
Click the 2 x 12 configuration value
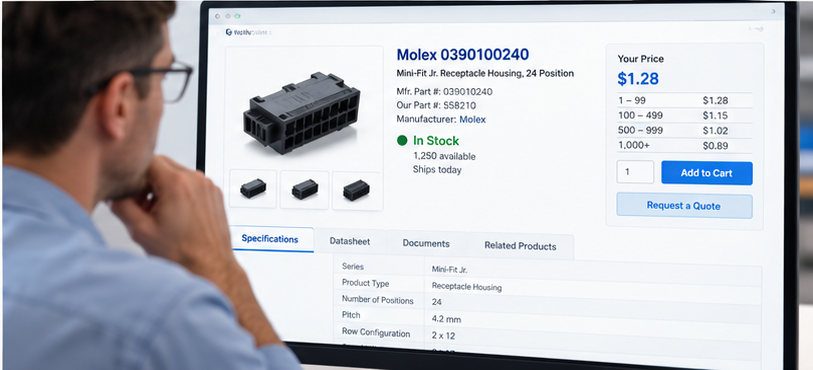pos(443,336)
